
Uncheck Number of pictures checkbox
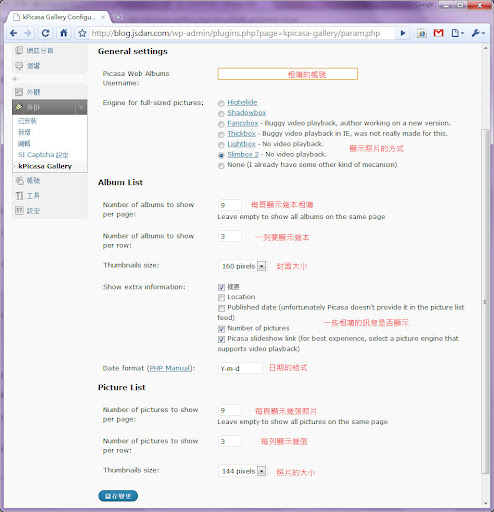pyautogui.click(x=221, y=329)
